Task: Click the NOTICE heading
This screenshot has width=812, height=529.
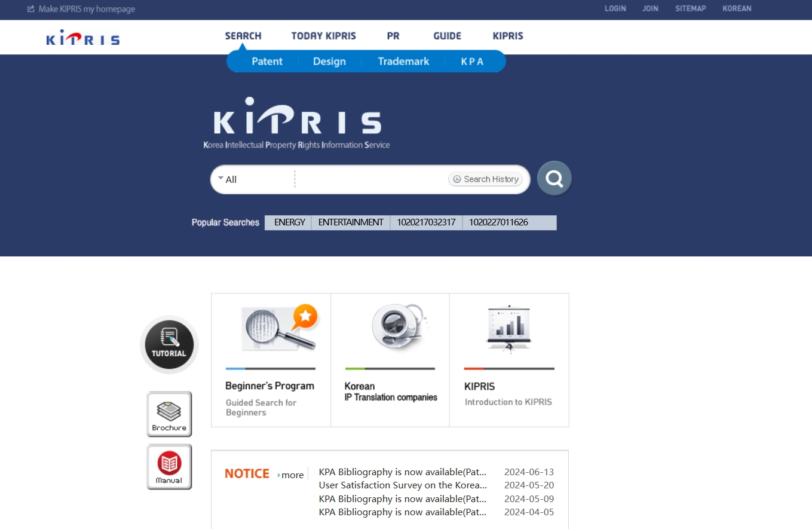Action: tap(247, 473)
